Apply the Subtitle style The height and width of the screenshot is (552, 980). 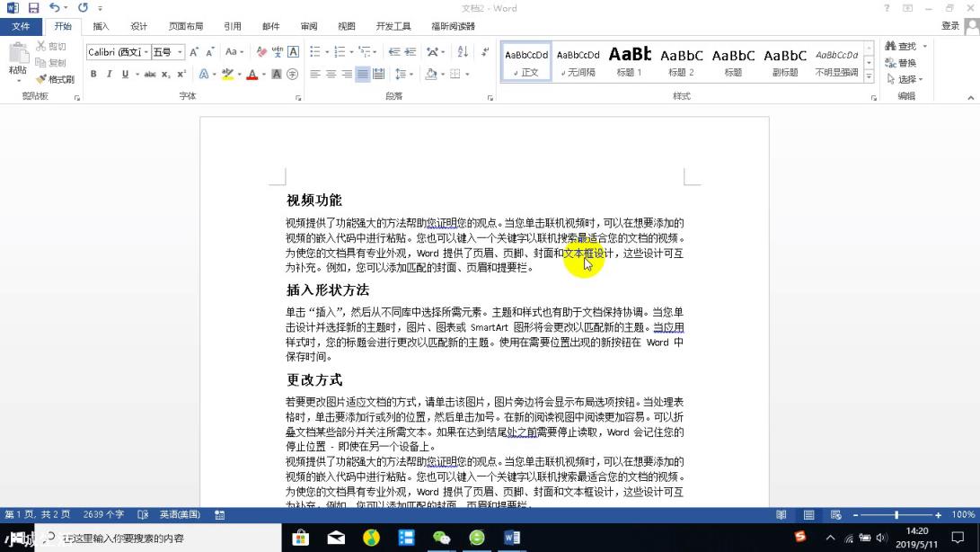785,62
